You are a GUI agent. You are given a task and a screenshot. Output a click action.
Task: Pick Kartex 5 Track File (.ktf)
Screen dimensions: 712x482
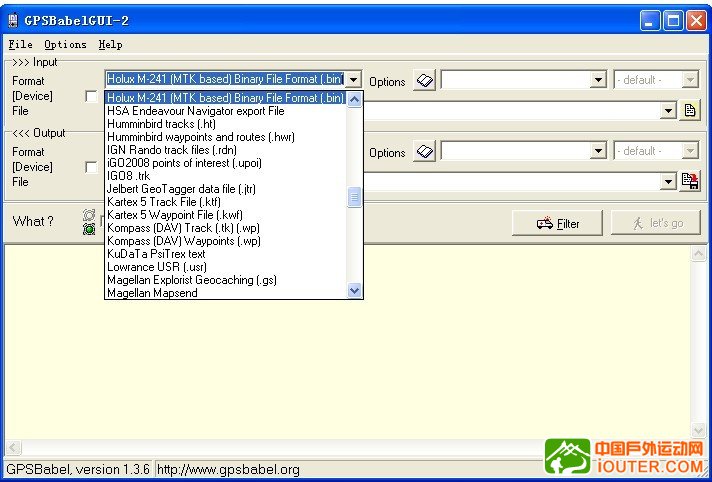(163, 202)
